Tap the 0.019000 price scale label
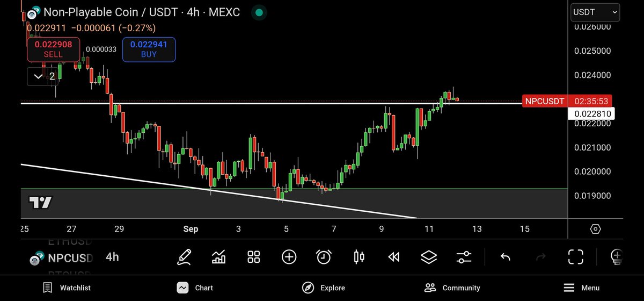Screen dimensions: 644x301 click(x=591, y=196)
